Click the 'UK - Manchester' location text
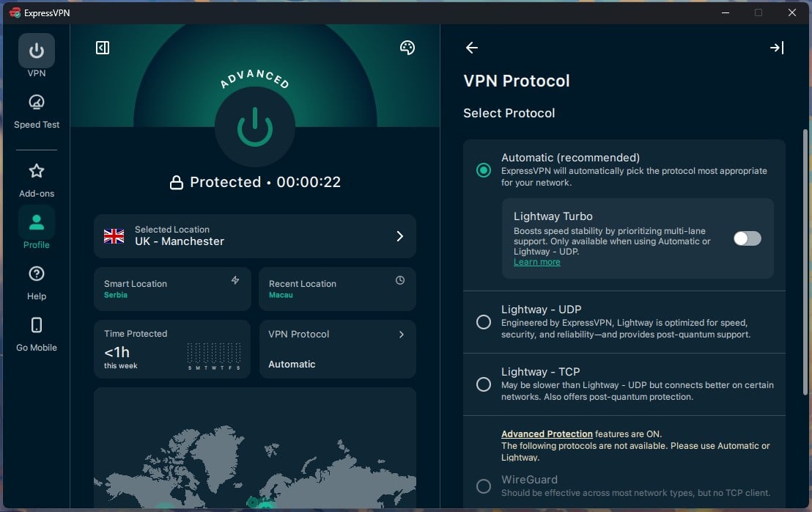 point(179,241)
